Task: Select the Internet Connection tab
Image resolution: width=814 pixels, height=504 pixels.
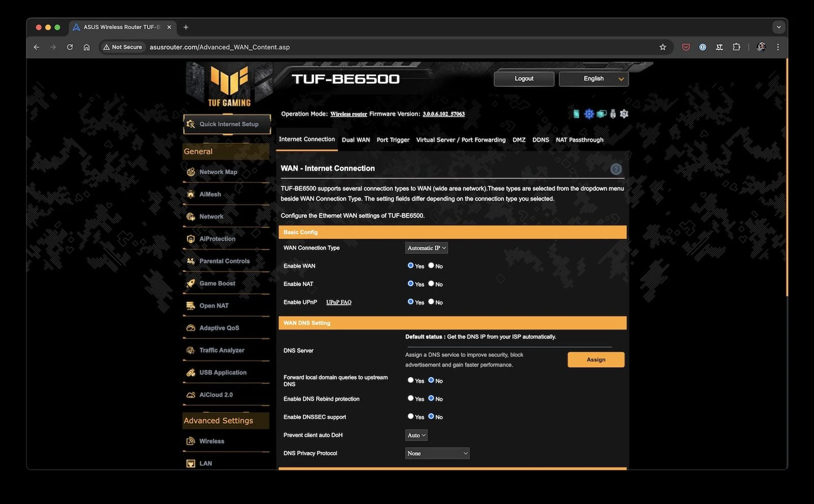Action: click(307, 139)
